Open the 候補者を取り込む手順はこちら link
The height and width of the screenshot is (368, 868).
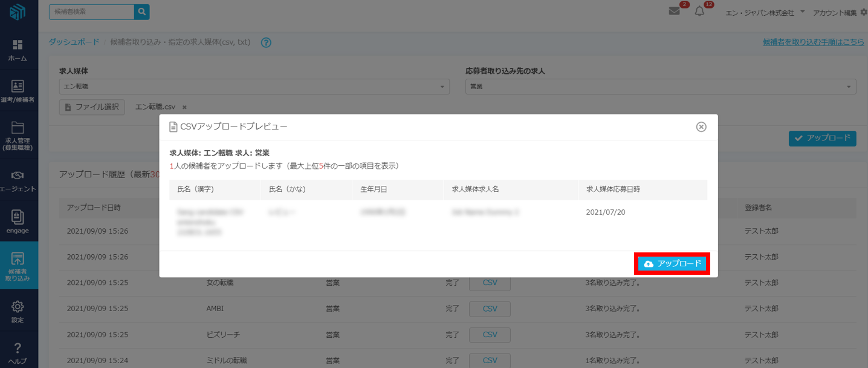(813, 42)
